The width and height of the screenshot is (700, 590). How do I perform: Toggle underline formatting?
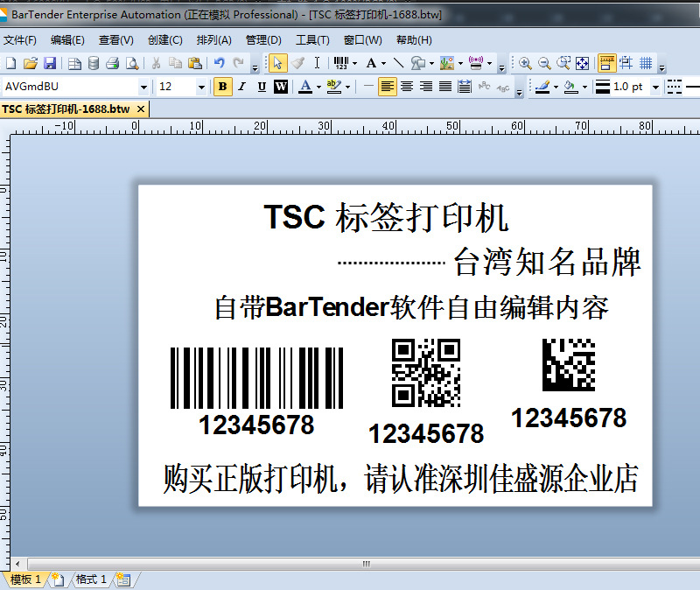point(262,87)
